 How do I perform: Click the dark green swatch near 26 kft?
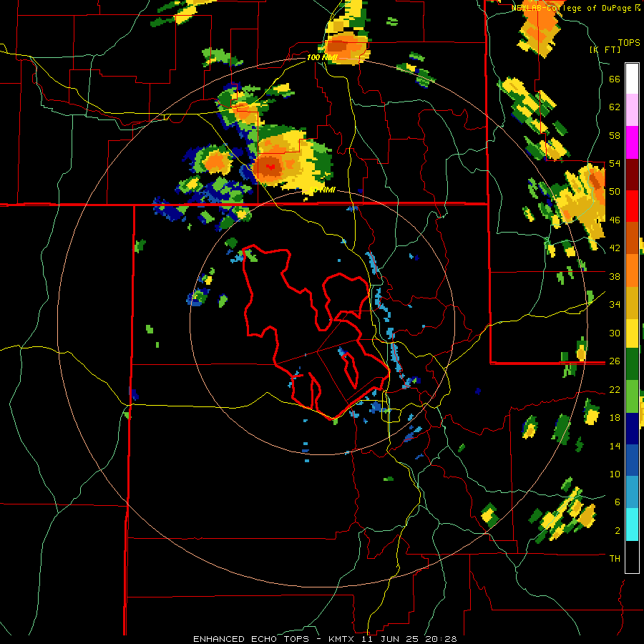tap(632, 364)
